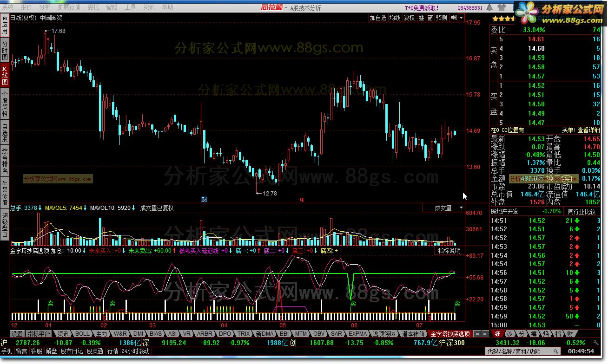Open the 委托 menu
Screen dimensions: 608x364
[93, 7]
